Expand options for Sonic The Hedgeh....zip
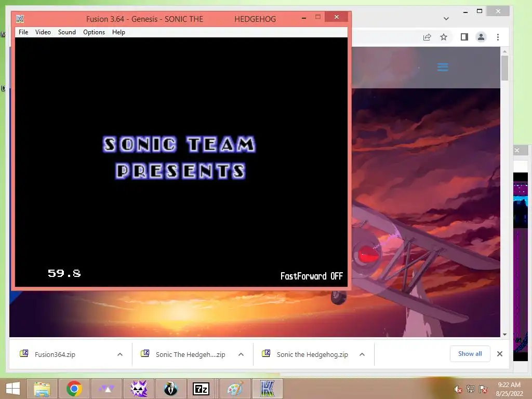This screenshot has width=532, height=399. coord(241,354)
